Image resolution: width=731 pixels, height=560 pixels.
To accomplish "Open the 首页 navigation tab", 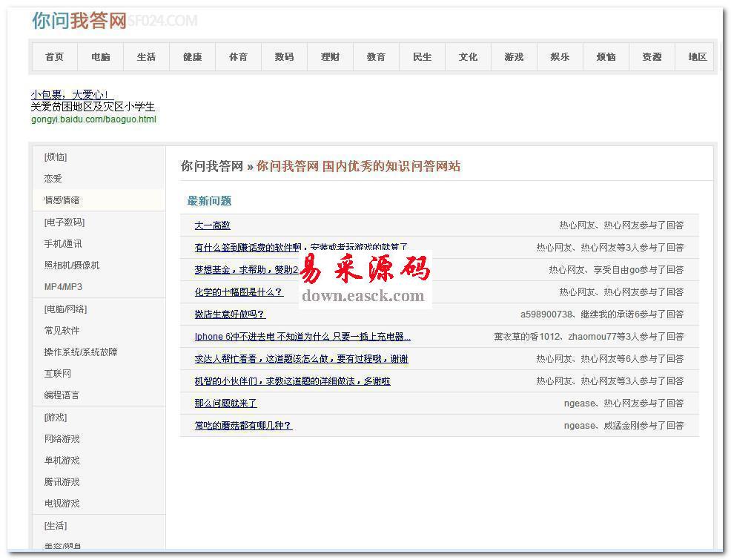I will [x=54, y=57].
